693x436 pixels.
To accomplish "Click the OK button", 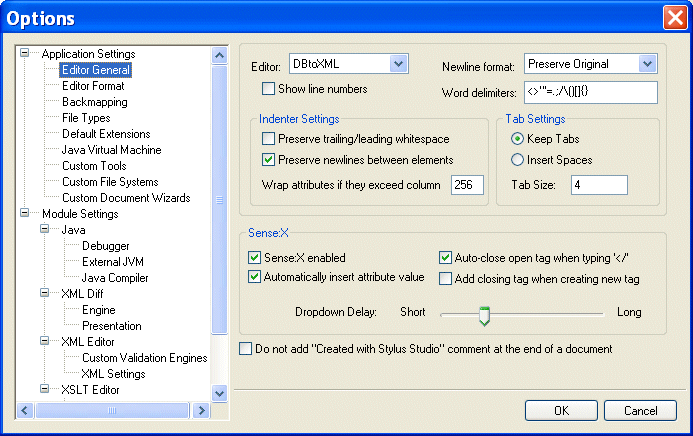I will (561, 410).
